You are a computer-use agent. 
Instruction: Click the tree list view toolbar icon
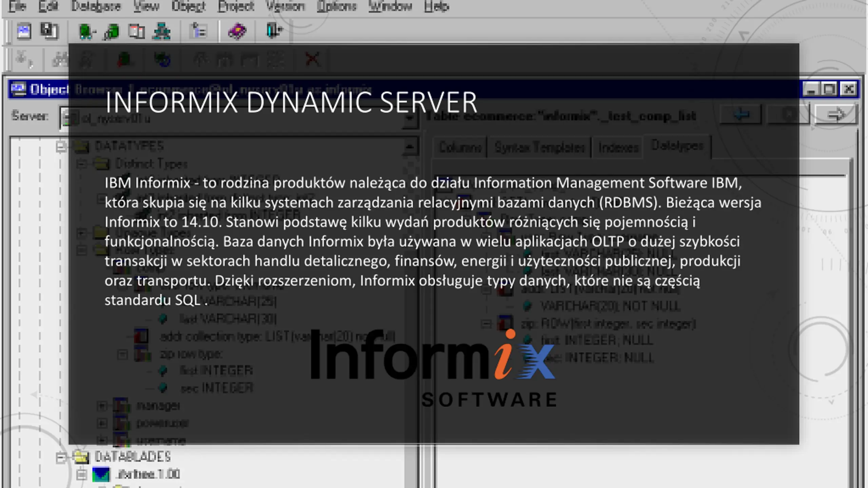pyautogui.click(x=199, y=31)
